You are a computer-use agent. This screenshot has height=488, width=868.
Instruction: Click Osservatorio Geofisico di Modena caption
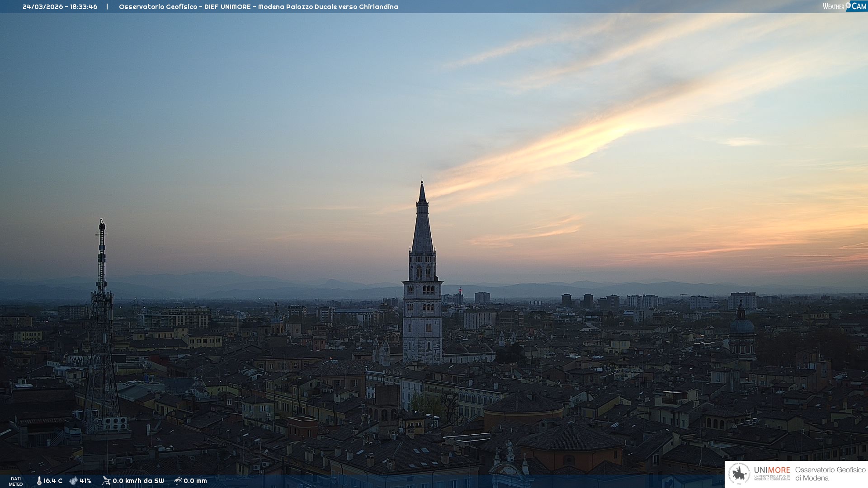tap(830, 474)
